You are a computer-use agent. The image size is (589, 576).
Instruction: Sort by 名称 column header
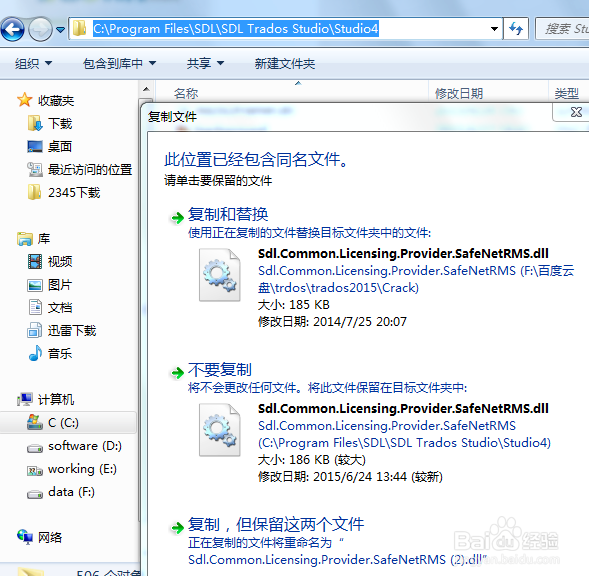186,93
